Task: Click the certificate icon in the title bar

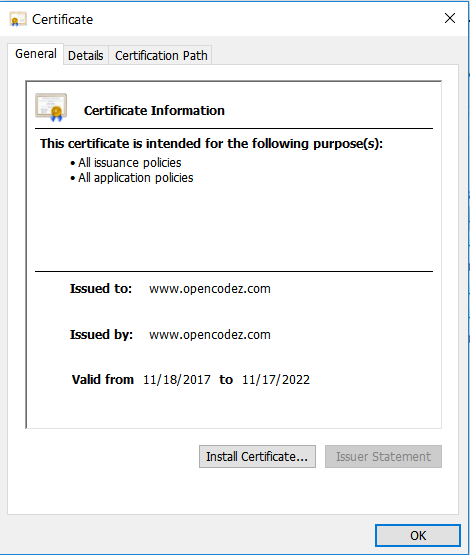Action: click(x=18, y=19)
